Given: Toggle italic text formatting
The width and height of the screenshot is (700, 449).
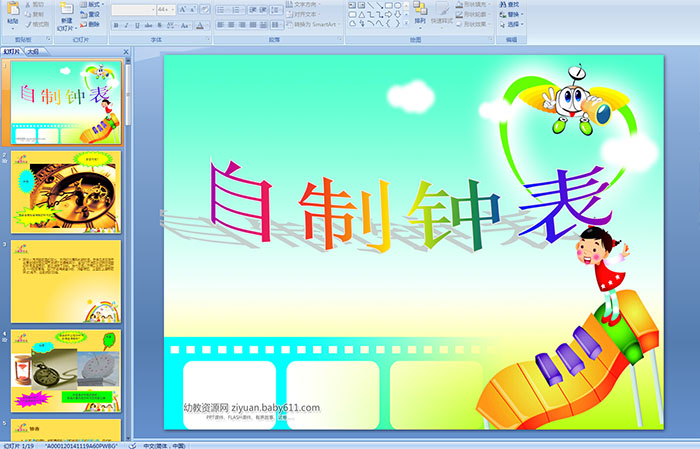Looking at the screenshot, I should (126, 24).
